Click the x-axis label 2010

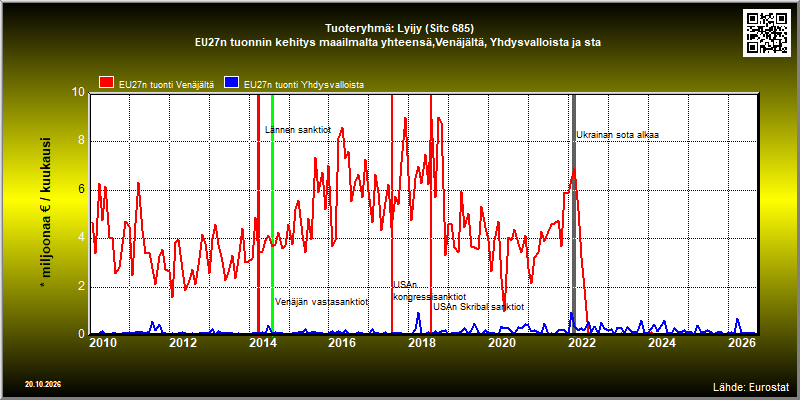[x=104, y=342]
